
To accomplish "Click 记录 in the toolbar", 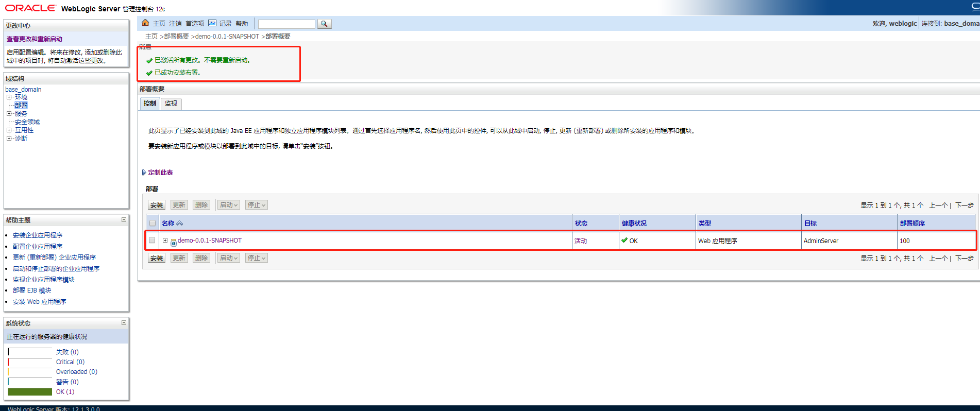I will click(x=226, y=24).
